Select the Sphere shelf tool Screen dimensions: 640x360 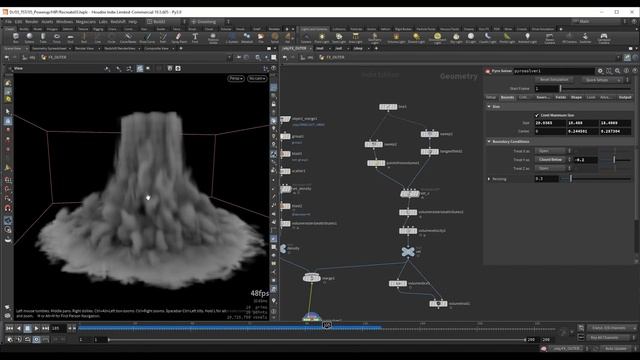click(x=29, y=38)
